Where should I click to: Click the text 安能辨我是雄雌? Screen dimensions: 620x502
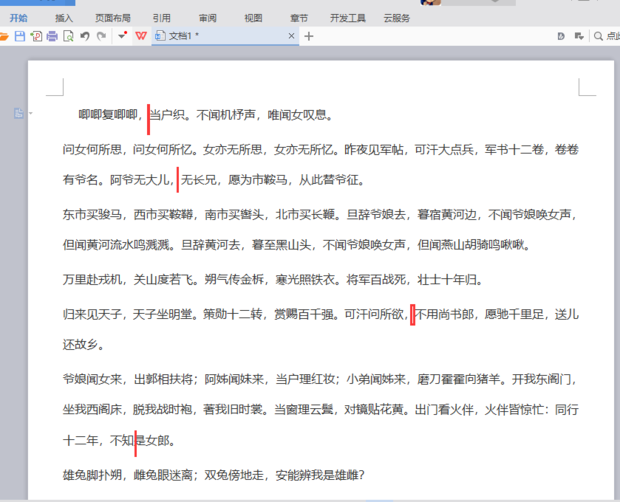tap(316, 475)
